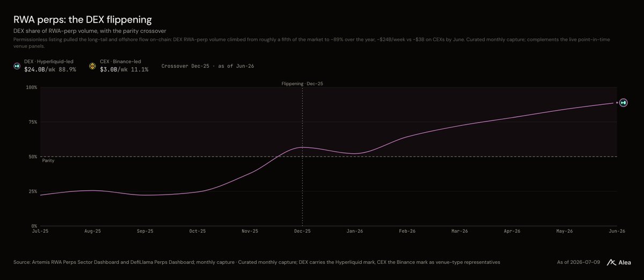Click the '25%' y-axis label
Screen dimensions: 644x280
[33, 191]
